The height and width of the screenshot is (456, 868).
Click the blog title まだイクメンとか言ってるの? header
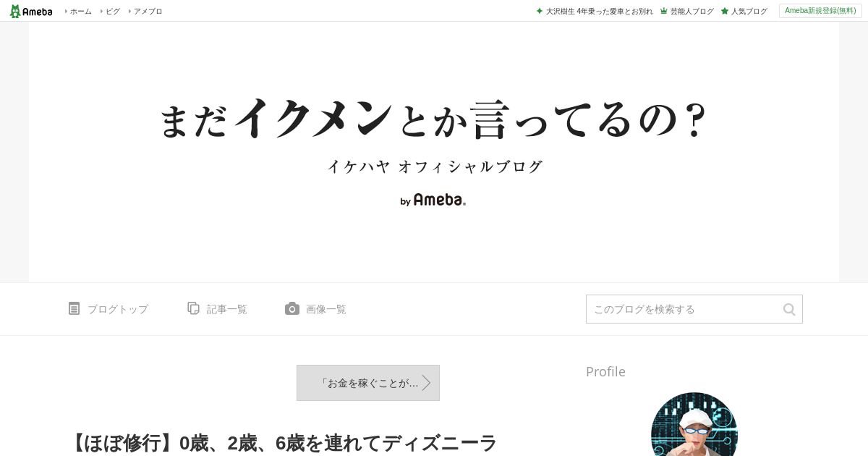click(x=432, y=118)
